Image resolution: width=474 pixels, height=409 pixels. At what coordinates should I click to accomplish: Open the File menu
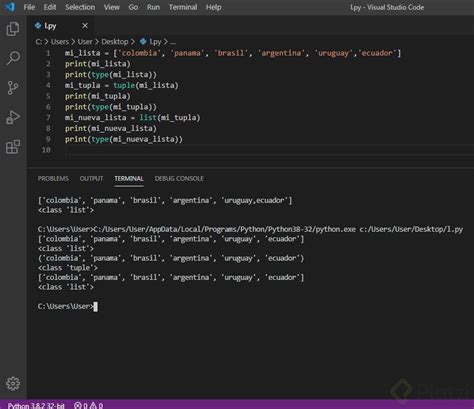pyautogui.click(x=29, y=7)
